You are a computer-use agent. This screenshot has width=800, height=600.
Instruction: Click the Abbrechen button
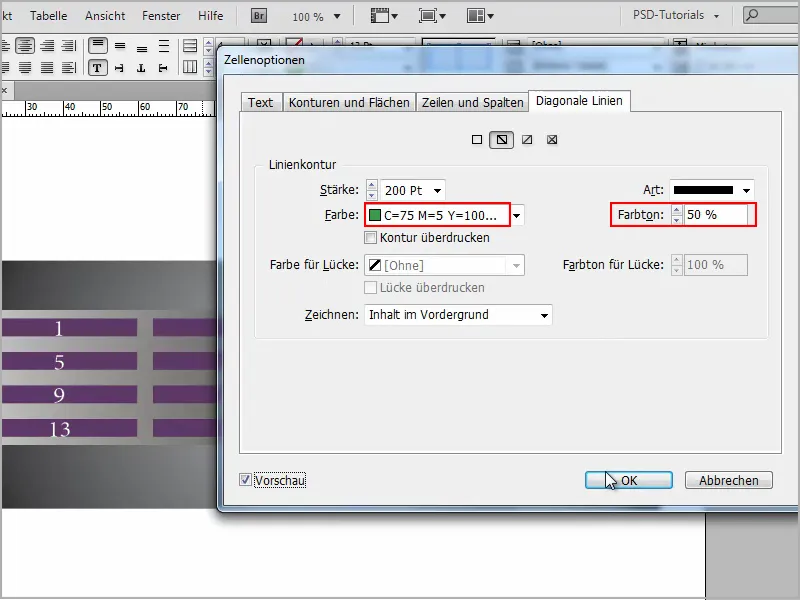tap(729, 480)
